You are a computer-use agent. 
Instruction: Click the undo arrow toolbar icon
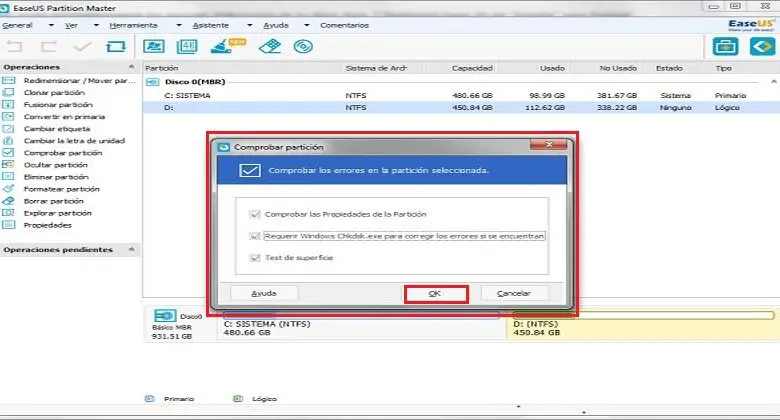pos(14,47)
